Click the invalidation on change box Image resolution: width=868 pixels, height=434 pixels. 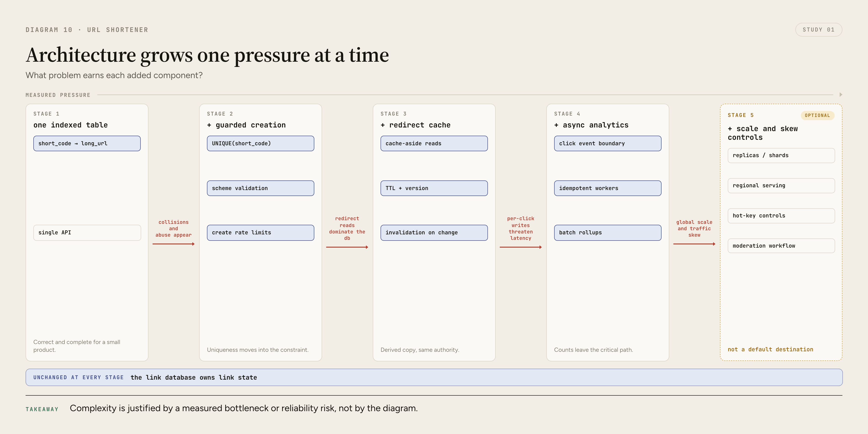pyautogui.click(x=434, y=233)
